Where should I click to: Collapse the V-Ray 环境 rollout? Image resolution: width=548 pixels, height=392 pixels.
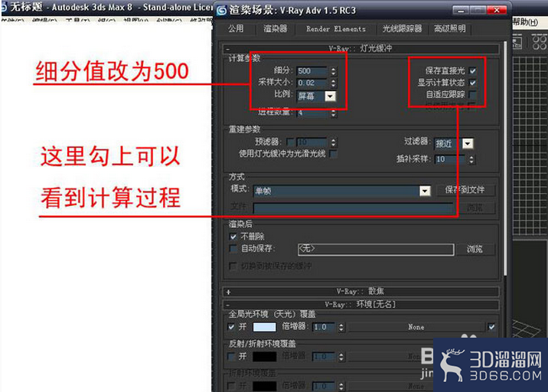[x=361, y=304]
